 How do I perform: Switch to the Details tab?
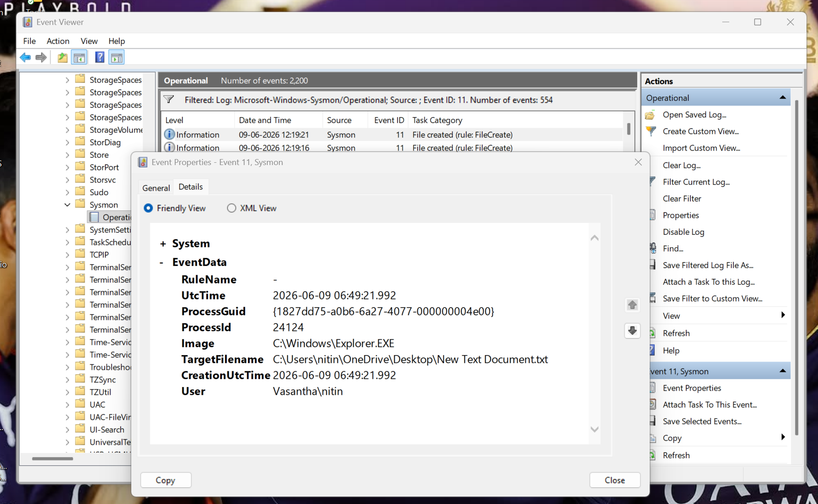[x=191, y=187]
